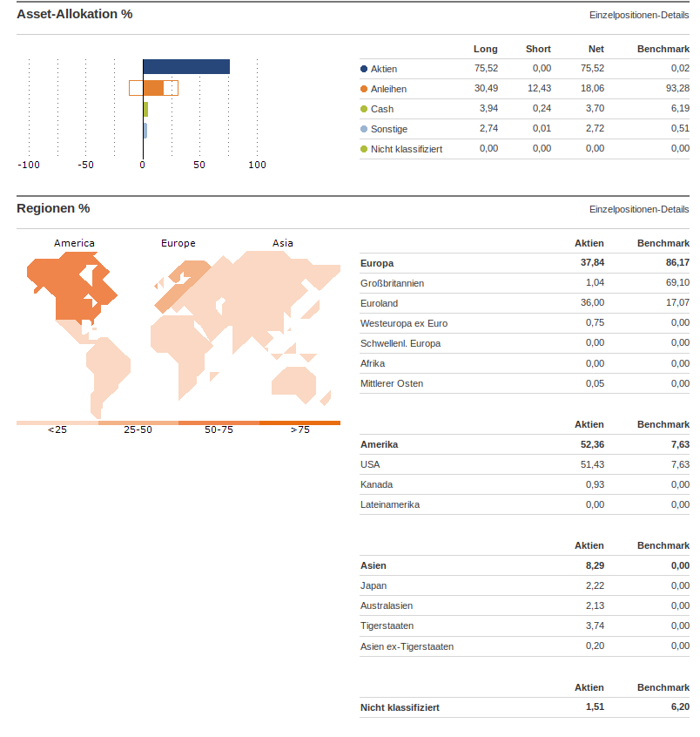The width and height of the screenshot is (700, 737).
Task: Click the Großbritannien Benchmark value 69,10
Action: pyautogui.click(x=677, y=282)
